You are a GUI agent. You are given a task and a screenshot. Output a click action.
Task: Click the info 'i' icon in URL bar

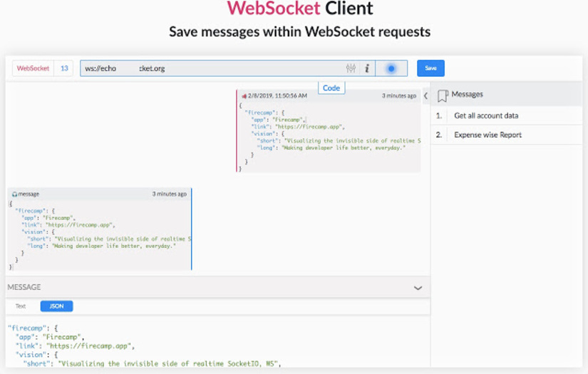click(366, 68)
